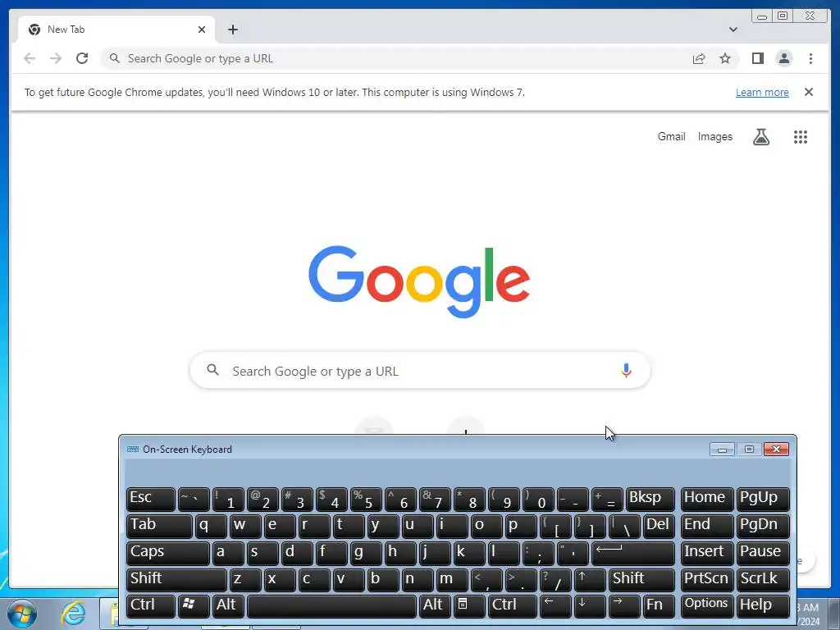Bookmark this tab with star icon
Viewport: 840px width, 630px height.
[725, 58]
